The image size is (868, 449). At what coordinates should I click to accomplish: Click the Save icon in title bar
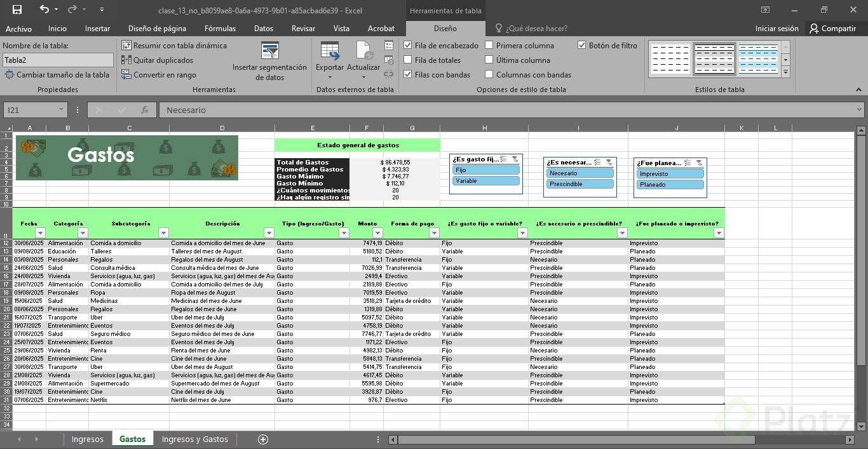click(x=17, y=10)
